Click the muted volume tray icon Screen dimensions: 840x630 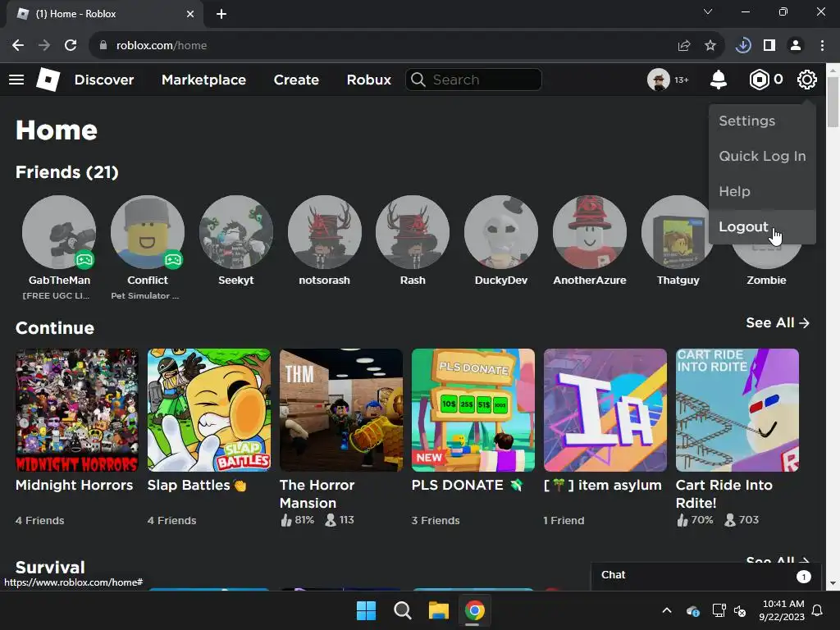click(x=741, y=610)
